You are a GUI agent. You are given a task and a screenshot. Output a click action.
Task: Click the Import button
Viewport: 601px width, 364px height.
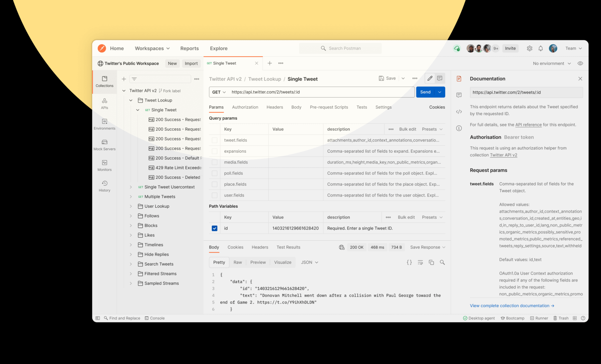[x=191, y=63]
